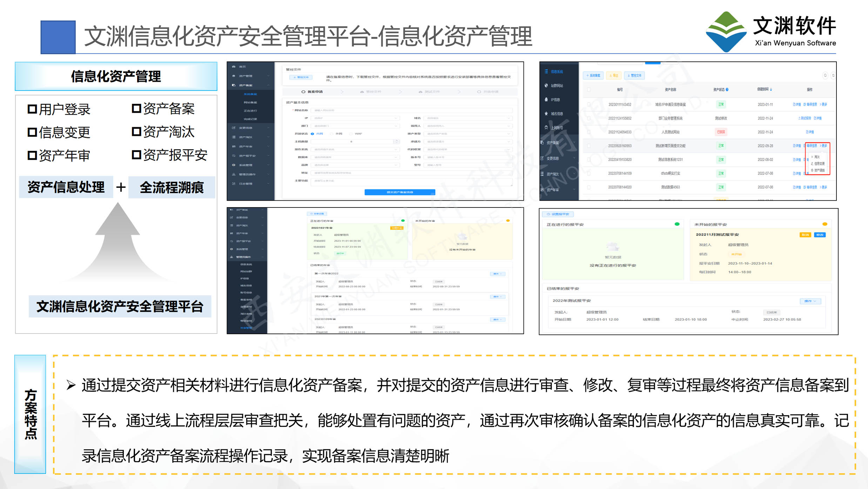Click the 设置报平安 button
Viewport: 868px width, 489px height.
click(558, 214)
